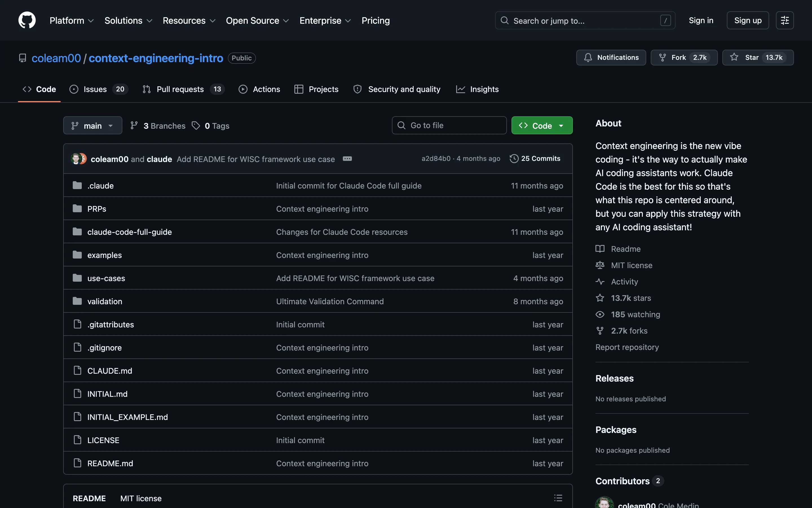Go to the GitHub homepage via Octocat logo

point(27,20)
